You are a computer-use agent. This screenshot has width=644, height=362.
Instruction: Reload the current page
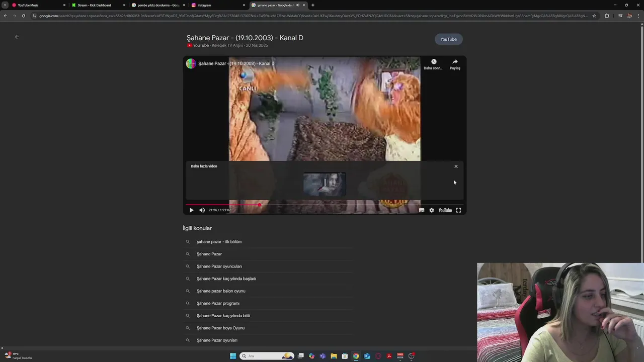coord(23,16)
